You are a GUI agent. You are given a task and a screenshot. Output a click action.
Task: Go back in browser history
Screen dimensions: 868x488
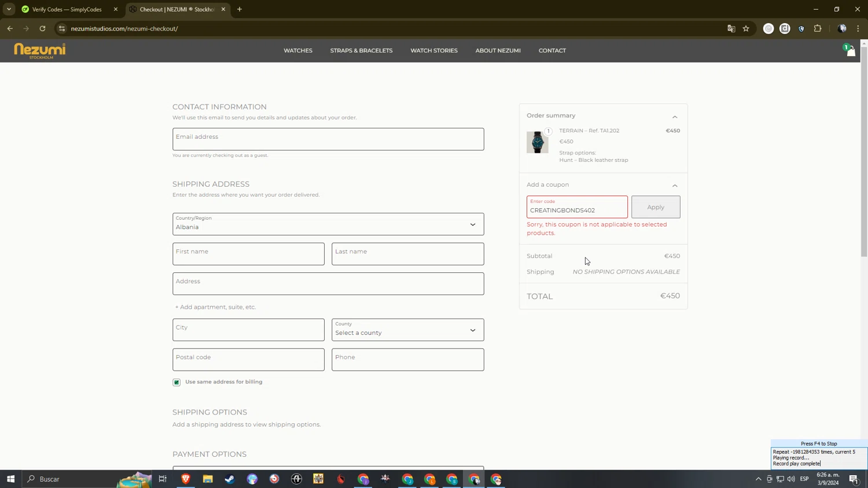10,28
